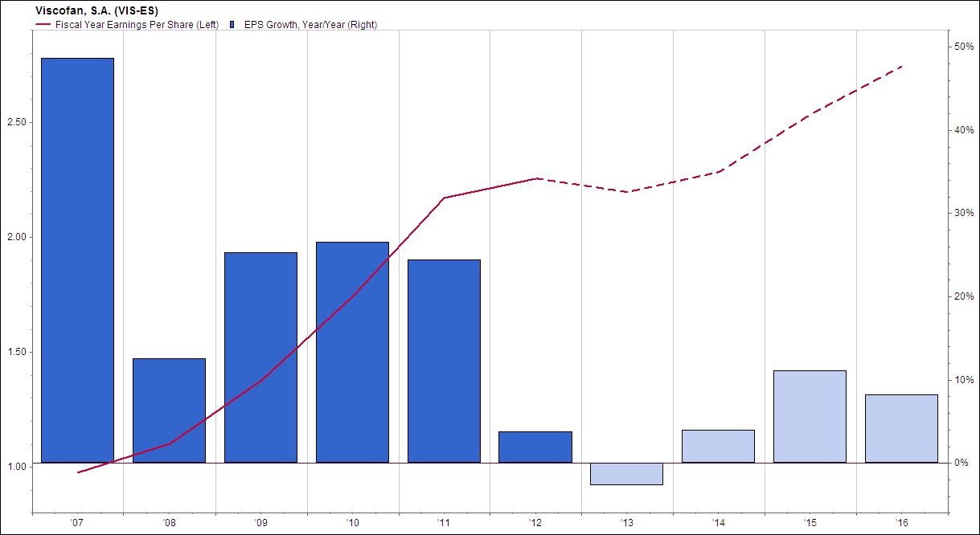Click the '12 x-axis label

[535, 523]
